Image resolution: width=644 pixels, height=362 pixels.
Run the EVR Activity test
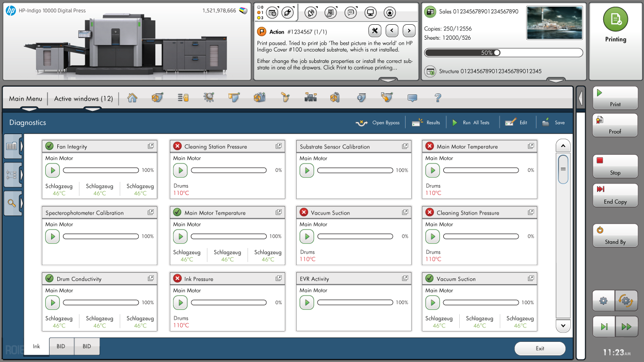[x=307, y=303]
